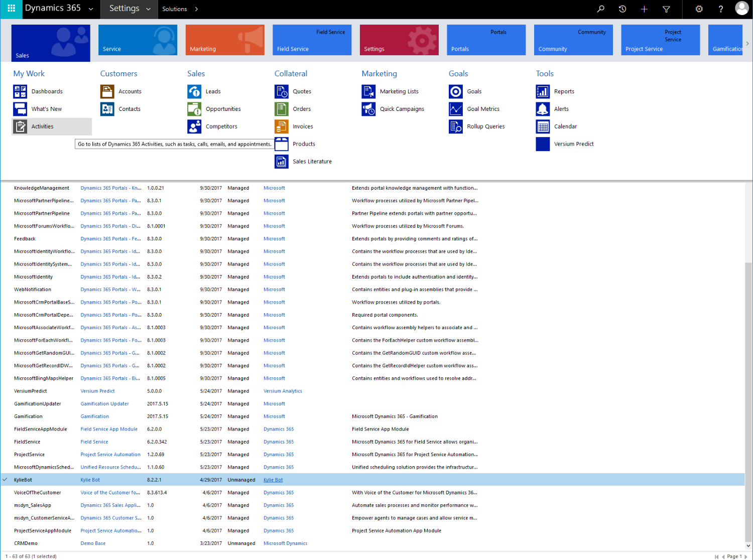The width and height of the screenshot is (753, 560).
Task: Expand the Dynamics 365 dropdown arrow
Action: pyautogui.click(x=91, y=9)
